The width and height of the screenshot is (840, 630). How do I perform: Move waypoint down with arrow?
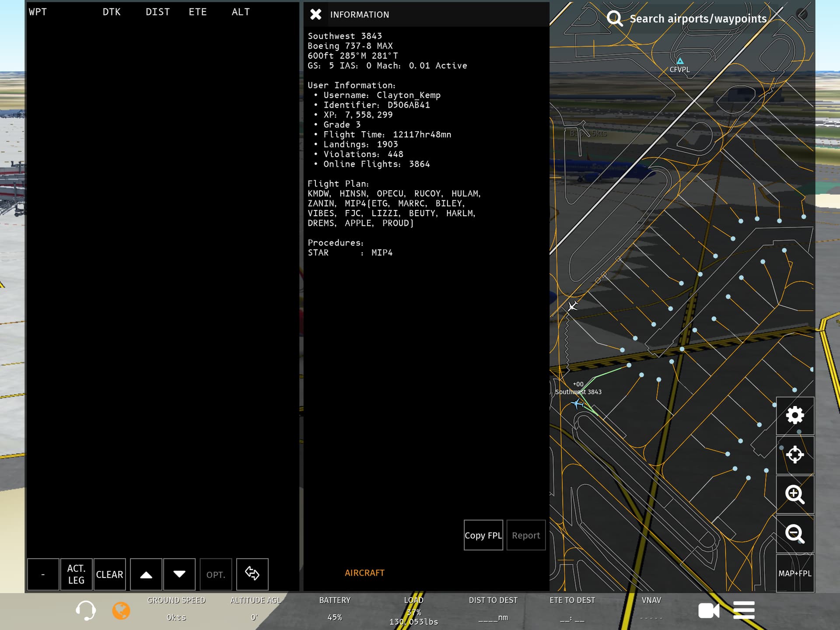click(179, 574)
